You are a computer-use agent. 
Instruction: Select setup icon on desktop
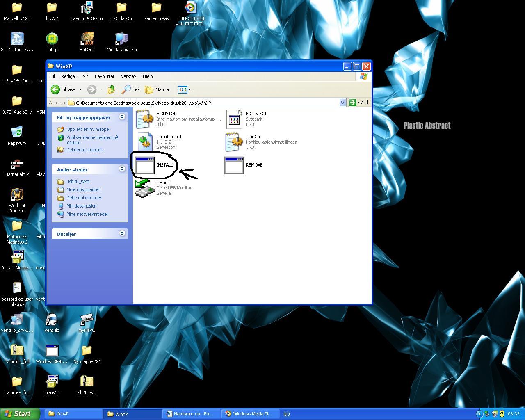point(52,42)
